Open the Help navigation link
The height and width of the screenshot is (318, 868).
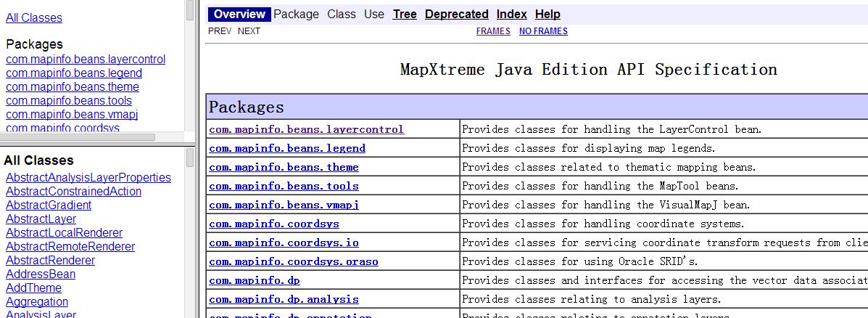[x=547, y=15]
